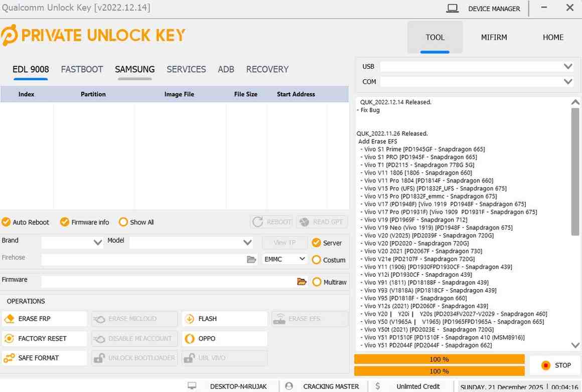Browse for Firmware with folder icon
582x392 pixels.
[302, 282]
